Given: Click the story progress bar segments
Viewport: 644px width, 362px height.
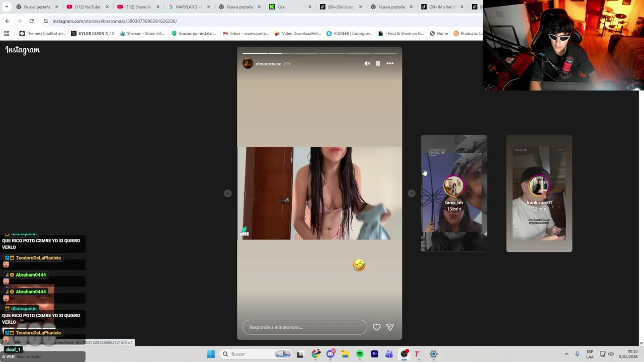Looking at the screenshot, I should coord(319,53).
